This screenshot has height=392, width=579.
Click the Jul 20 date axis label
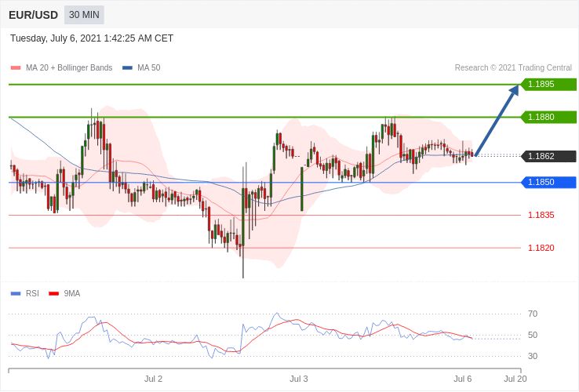tap(515, 379)
